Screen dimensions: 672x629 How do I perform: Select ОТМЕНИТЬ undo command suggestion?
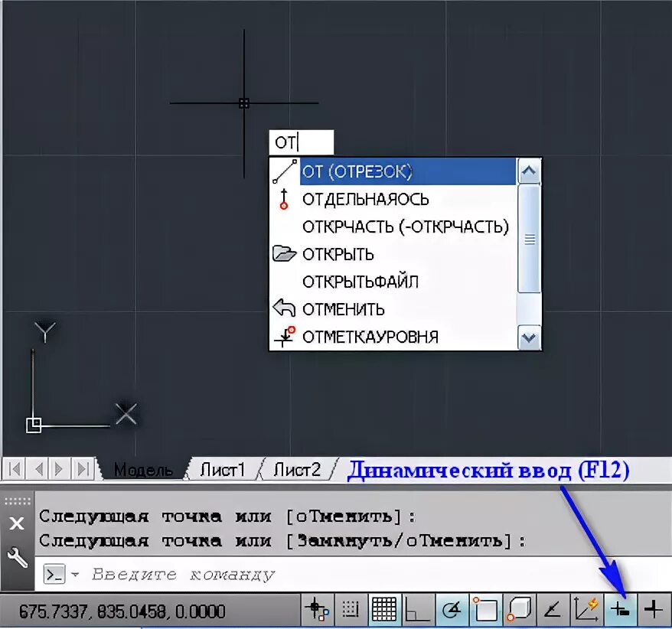pyautogui.click(x=393, y=309)
